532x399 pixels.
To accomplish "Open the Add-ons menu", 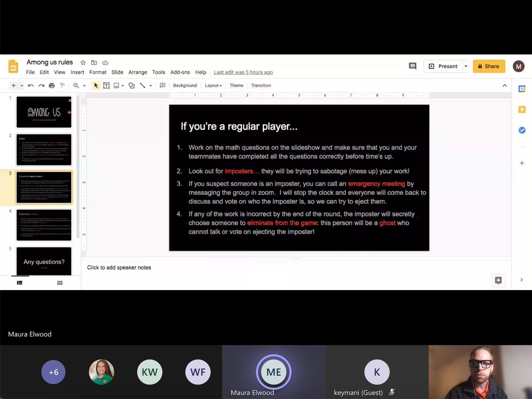I will click(180, 72).
